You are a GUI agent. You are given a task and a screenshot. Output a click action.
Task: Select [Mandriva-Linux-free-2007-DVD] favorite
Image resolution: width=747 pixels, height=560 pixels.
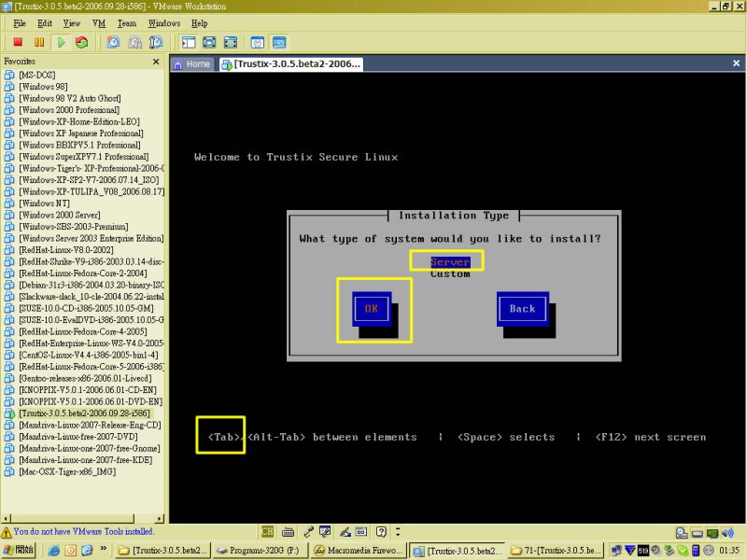coord(78,436)
